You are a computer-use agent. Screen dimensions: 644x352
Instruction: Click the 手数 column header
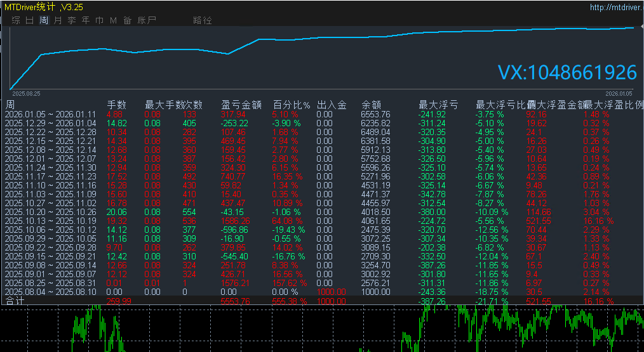[116, 105]
